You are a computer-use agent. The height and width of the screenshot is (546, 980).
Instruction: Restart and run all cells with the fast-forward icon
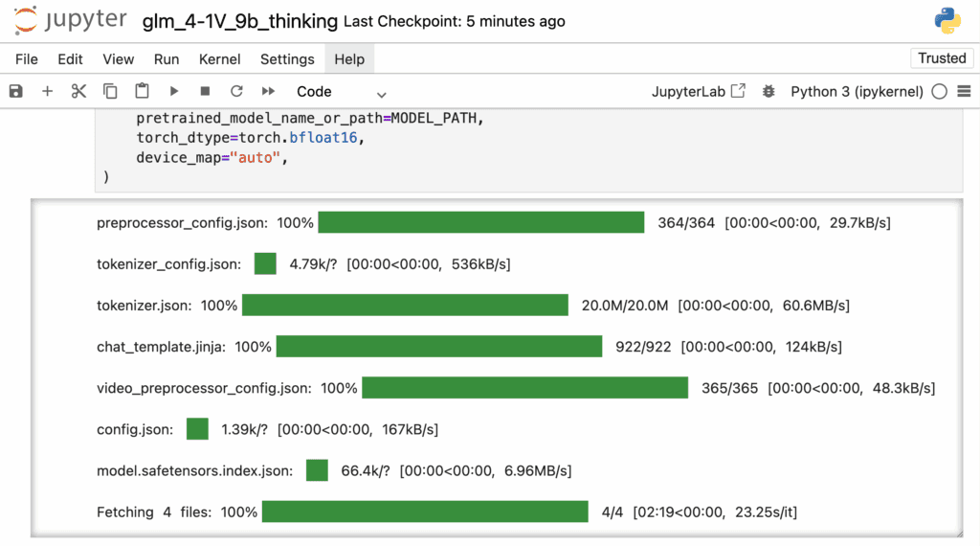pos(268,91)
